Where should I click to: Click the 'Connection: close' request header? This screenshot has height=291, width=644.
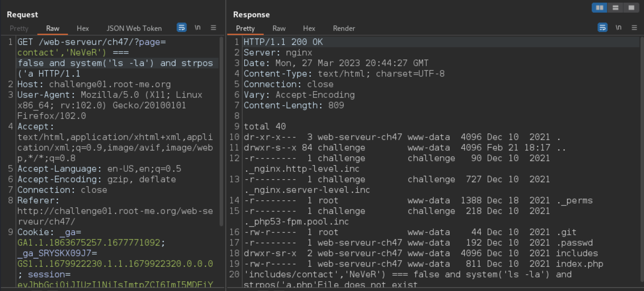pos(62,190)
